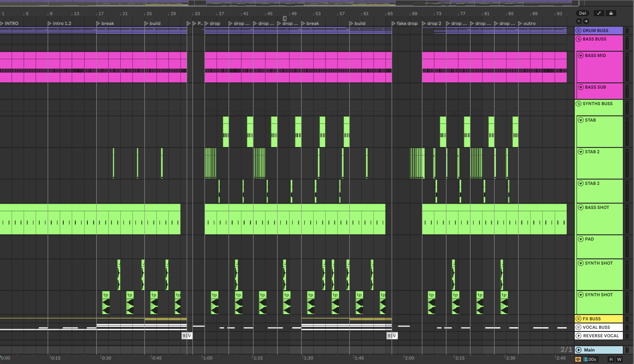
Task: Click 2:15 in the time ruler
Action: (x=460, y=358)
